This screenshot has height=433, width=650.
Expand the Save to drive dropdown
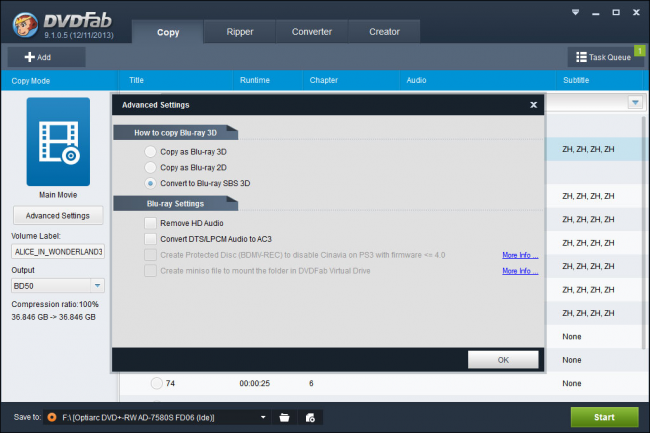coord(263,417)
